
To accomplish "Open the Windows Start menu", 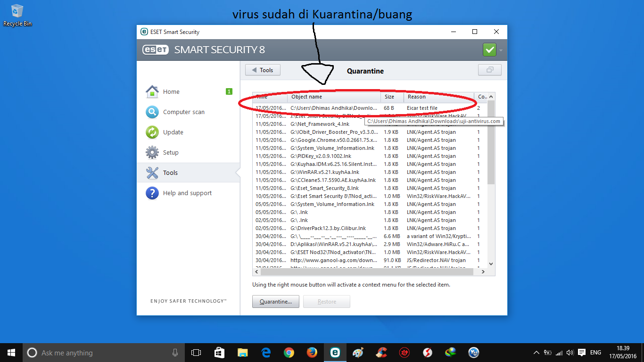I will (x=11, y=353).
